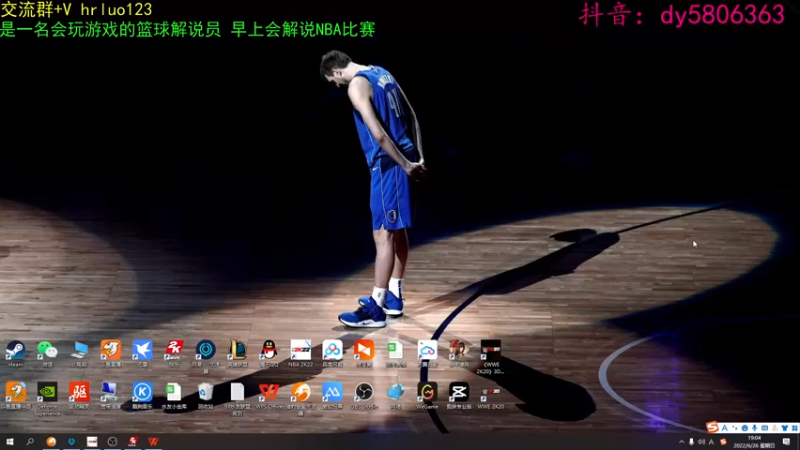
Task: Open the "(WWE 2K20) 3D..." shortcut
Action: tap(490, 357)
